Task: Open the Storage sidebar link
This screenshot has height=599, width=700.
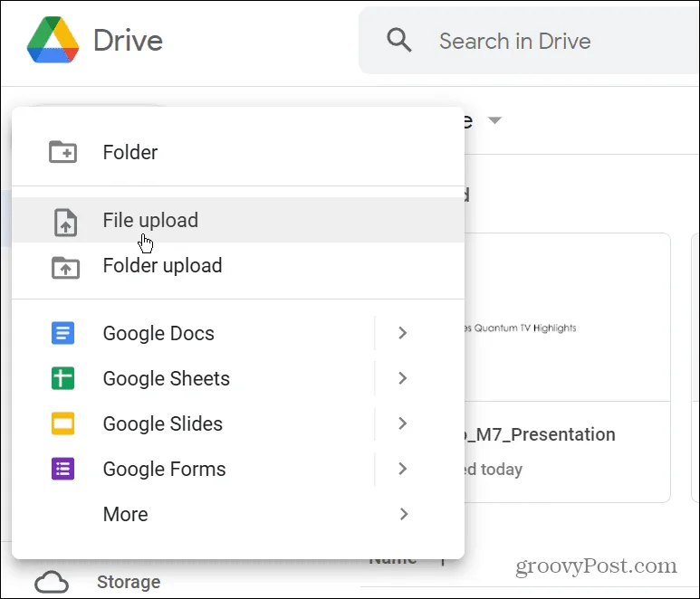Action: tap(129, 582)
